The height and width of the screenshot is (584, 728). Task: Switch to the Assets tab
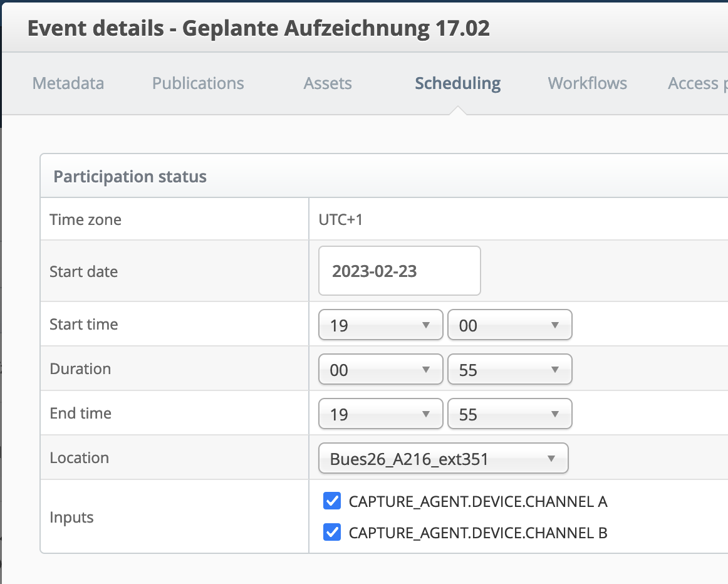[x=327, y=83]
